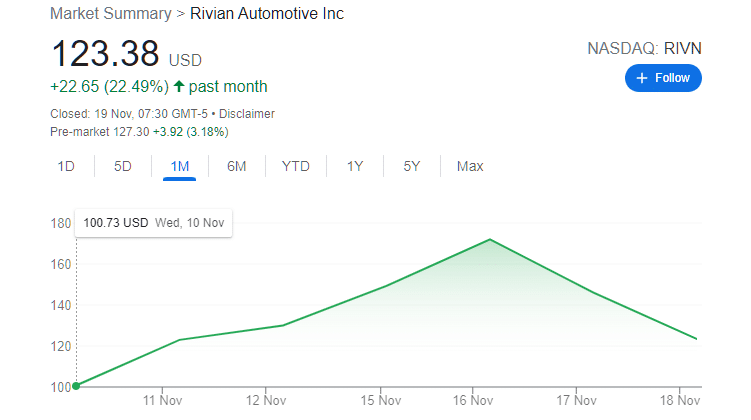
Task: Click the 12 Nov axis label
Action: pos(266,400)
